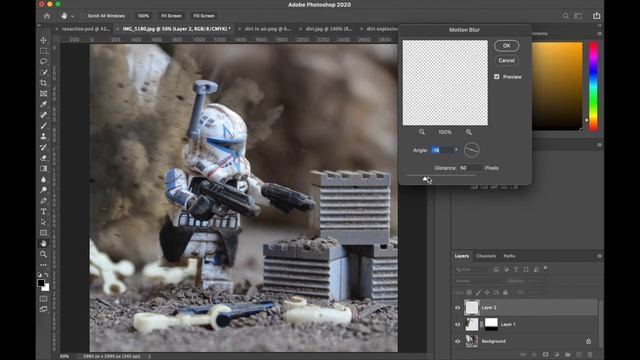Select the Pen tool
Image resolution: width=640 pixels, height=360 pixels.
pyautogui.click(x=43, y=201)
